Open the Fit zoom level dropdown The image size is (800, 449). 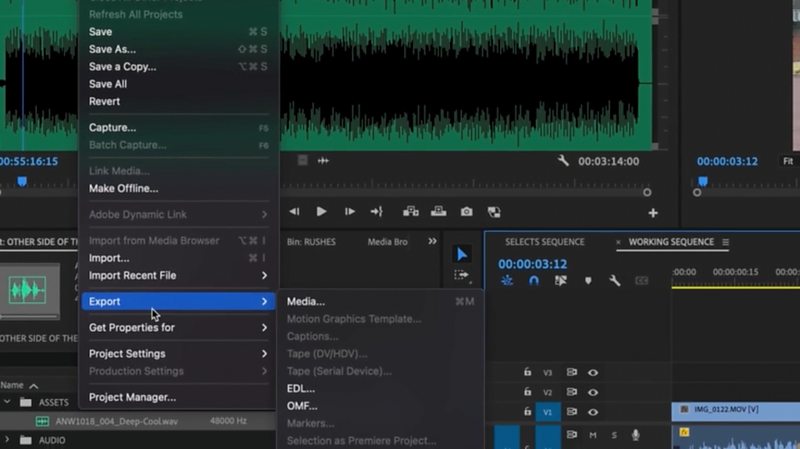coord(788,161)
